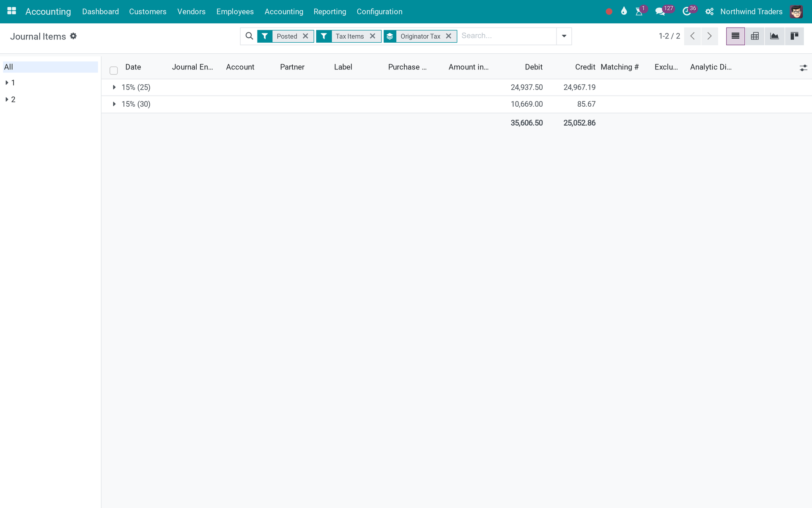Screen dimensions: 812x508
Task: Click the Posted filter funnel icon
Action: click(x=265, y=36)
